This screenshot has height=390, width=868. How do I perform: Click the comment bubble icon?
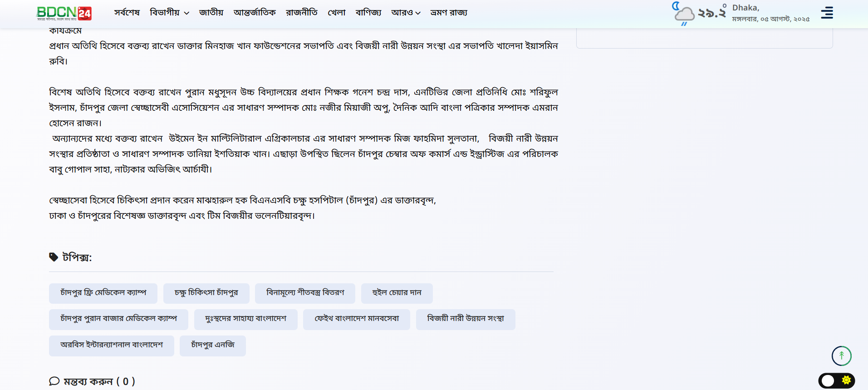(x=54, y=381)
